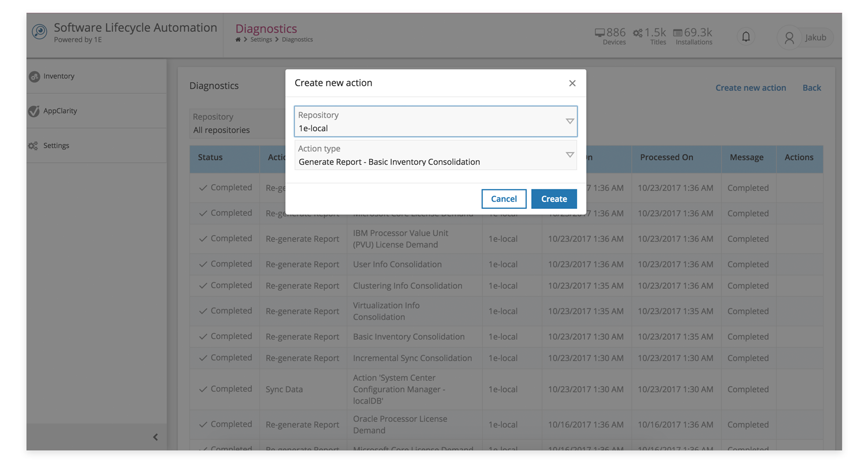This screenshot has height=463, width=868.
Task: Click Settings in the breadcrumb
Action: pyautogui.click(x=262, y=39)
